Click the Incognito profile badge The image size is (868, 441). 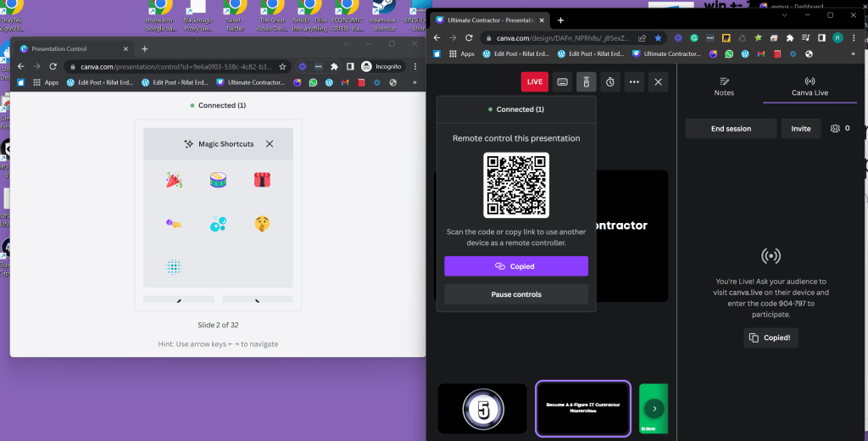click(x=381, y=66)
